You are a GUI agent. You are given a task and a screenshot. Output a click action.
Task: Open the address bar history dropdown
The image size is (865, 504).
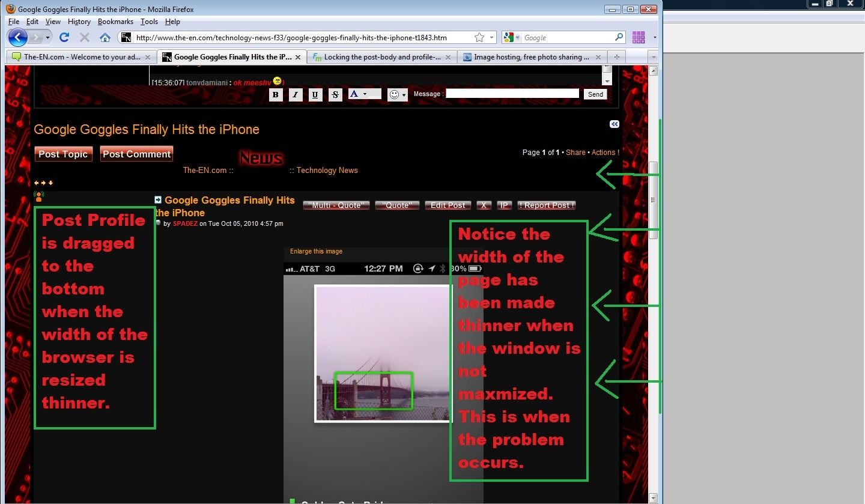point(491,37)
